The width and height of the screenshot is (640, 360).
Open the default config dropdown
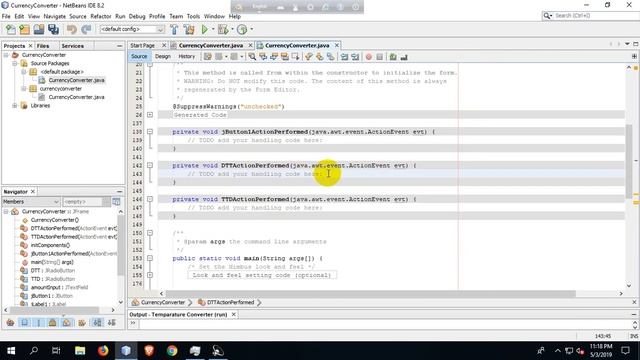[132, 29]
